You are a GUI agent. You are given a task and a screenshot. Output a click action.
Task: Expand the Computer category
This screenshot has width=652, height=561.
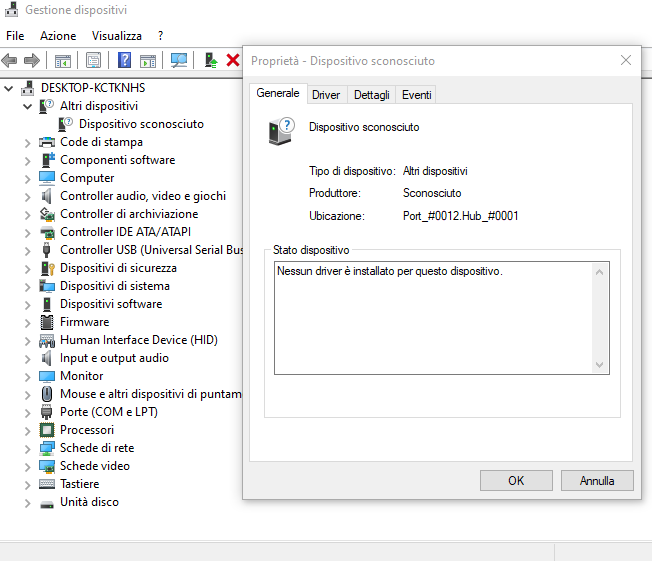27,179
